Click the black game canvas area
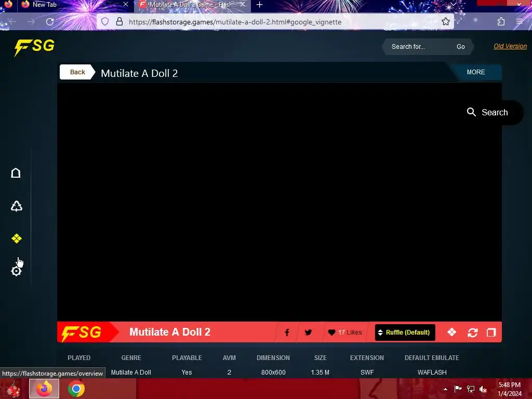The height and width of the screenshot is (399, 532). [x=279, y=202]
